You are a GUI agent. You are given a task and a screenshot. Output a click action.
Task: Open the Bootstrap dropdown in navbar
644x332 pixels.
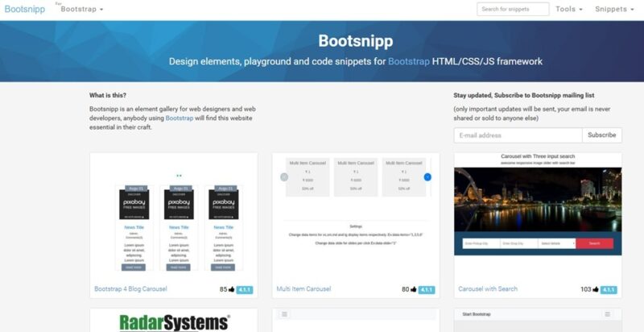(82, 10)
